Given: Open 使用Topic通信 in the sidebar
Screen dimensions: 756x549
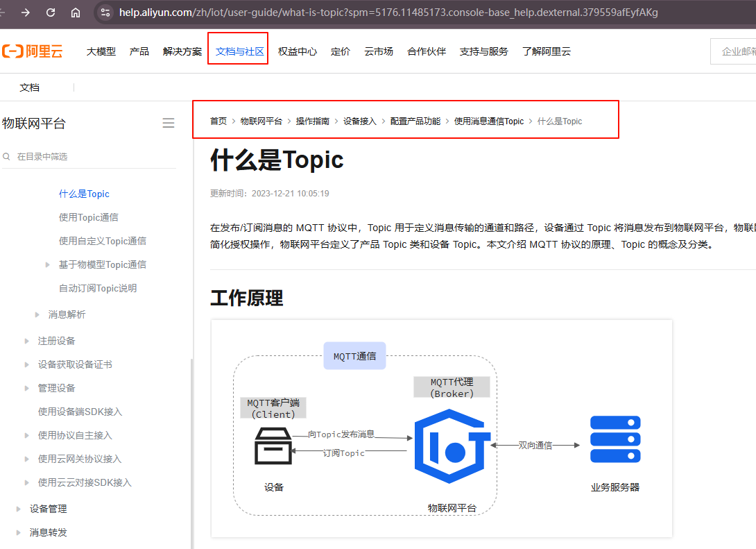Looking at the screenshot, I should 88,217.
